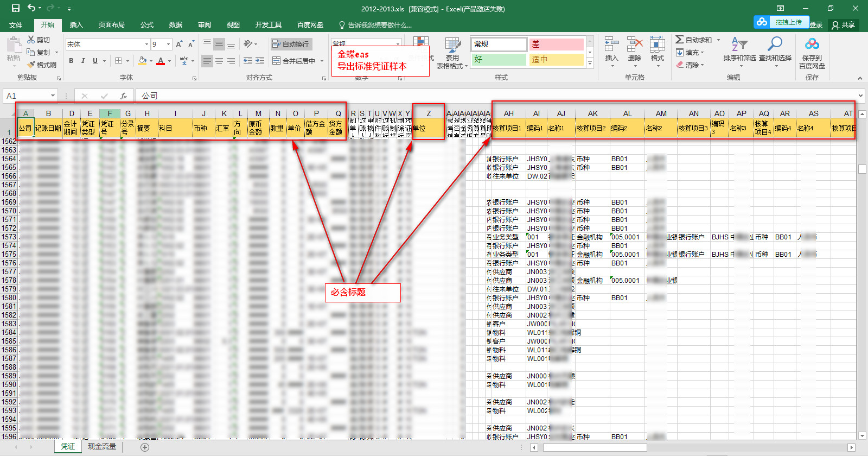Toggle Wrap Text (自动换行)

tap(291, 44)
